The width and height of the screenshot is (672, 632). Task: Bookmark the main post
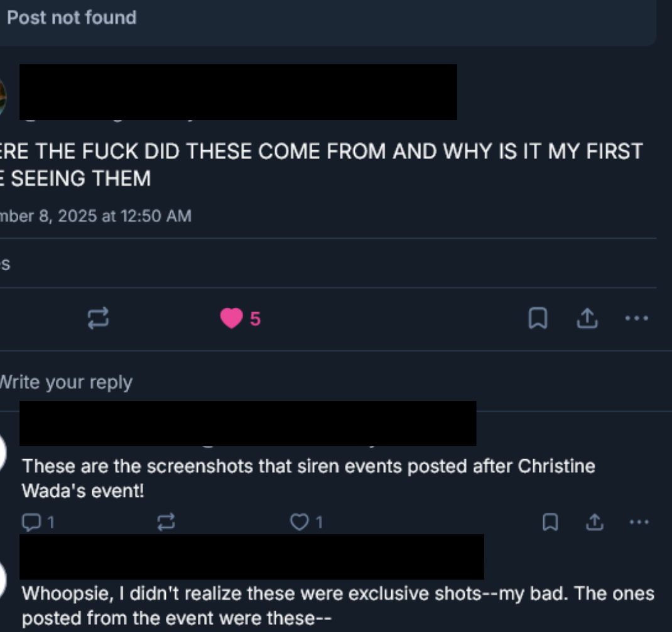click(538, 318)
